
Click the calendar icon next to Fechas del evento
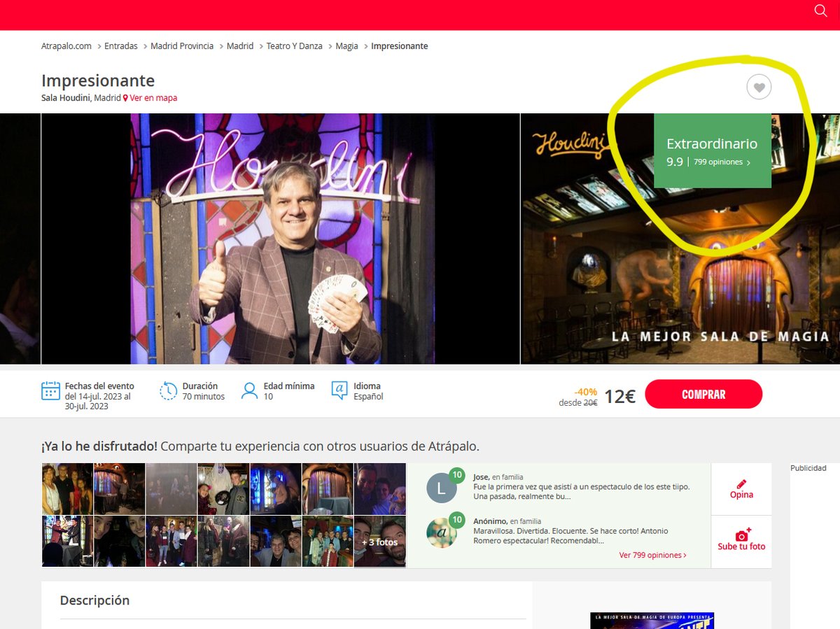click(50, 390)
